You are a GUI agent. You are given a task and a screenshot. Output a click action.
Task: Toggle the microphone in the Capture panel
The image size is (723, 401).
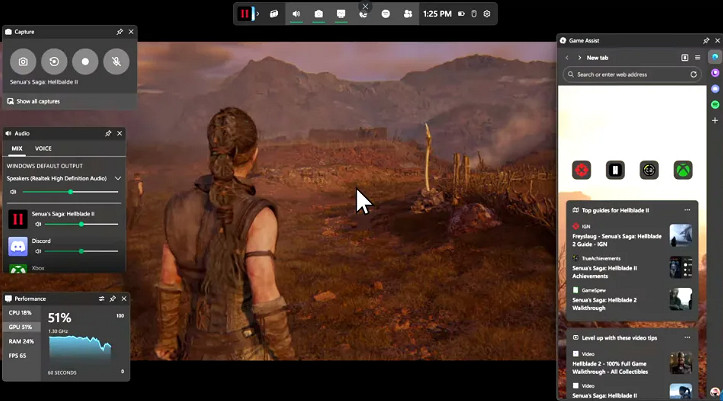click(x=116, y=61)
